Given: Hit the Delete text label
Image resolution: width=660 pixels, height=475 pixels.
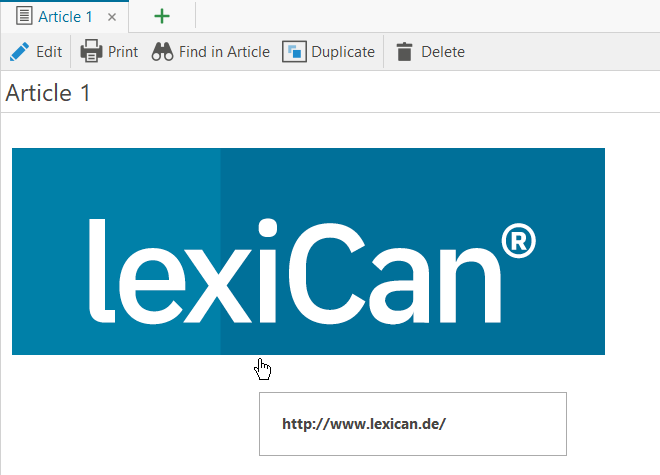Looking at the screenshot, I should 442,52.
